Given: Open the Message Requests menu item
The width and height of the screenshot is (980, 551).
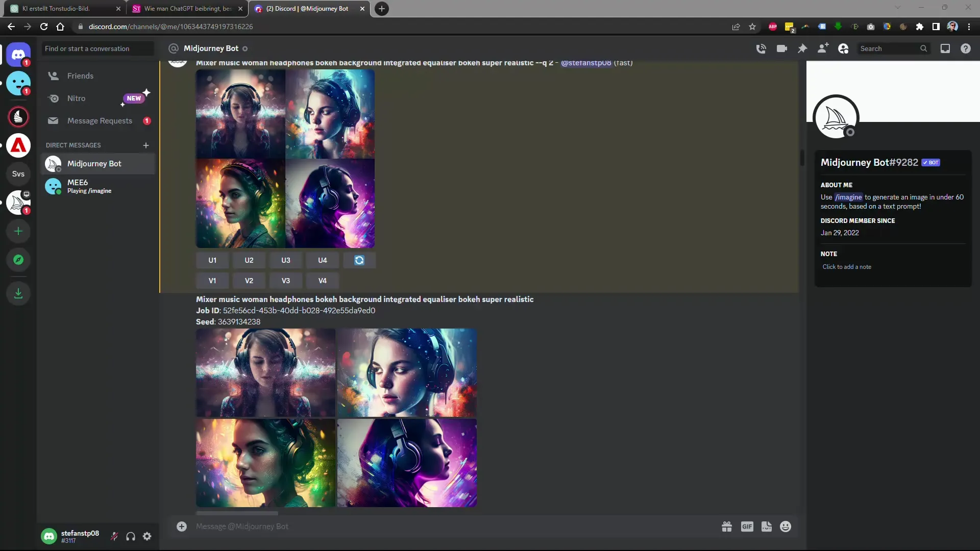Looking at the screenshot, I should [100, 120].
